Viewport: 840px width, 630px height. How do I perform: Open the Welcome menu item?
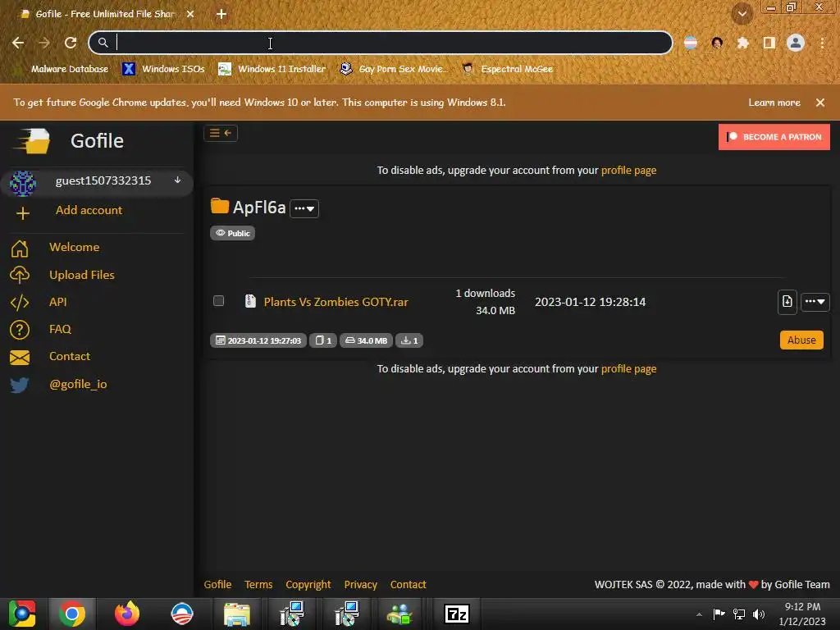(x=75, y=247)
